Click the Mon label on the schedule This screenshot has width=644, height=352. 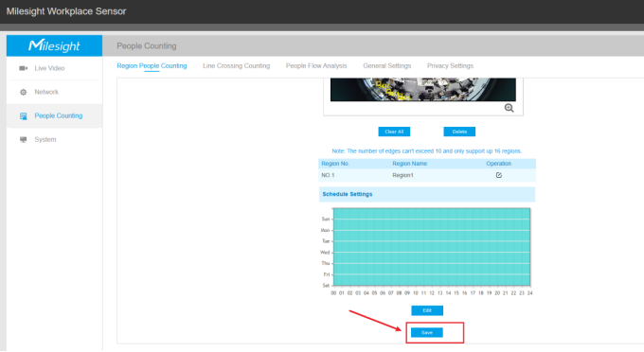[x=325, y=230]
